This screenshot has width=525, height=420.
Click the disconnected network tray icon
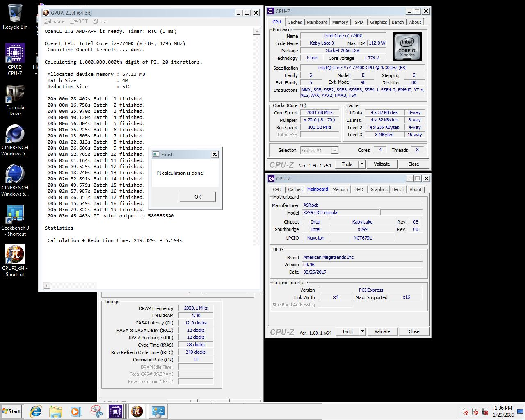pyautogui.click(x=485, y=412)
